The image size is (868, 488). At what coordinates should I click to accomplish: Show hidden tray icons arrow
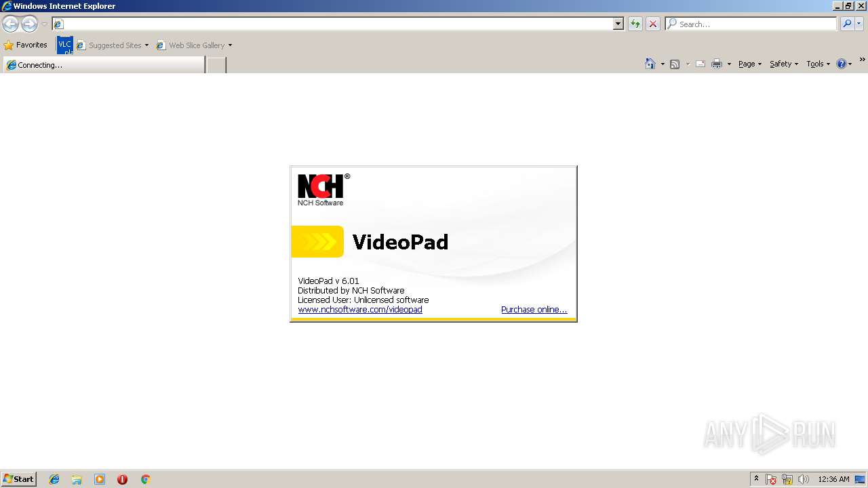(x=757, y=479)
